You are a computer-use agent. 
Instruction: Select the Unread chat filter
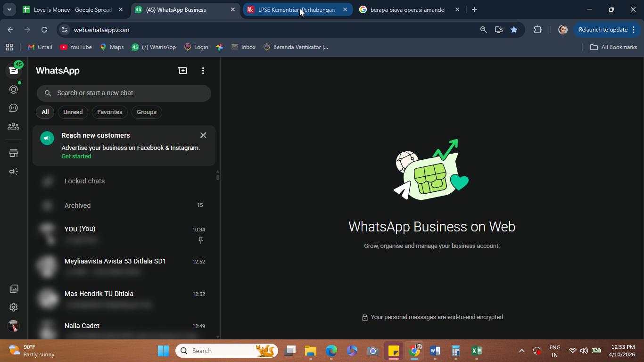pos(73,112)
